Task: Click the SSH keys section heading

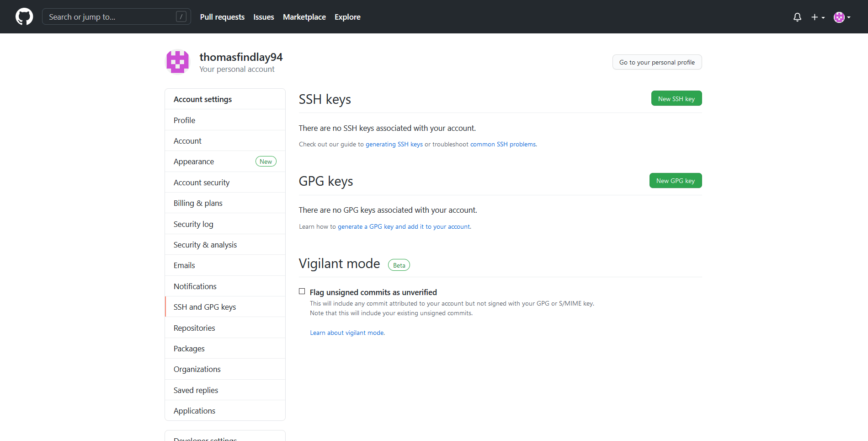Action: (x=325, y=99)
